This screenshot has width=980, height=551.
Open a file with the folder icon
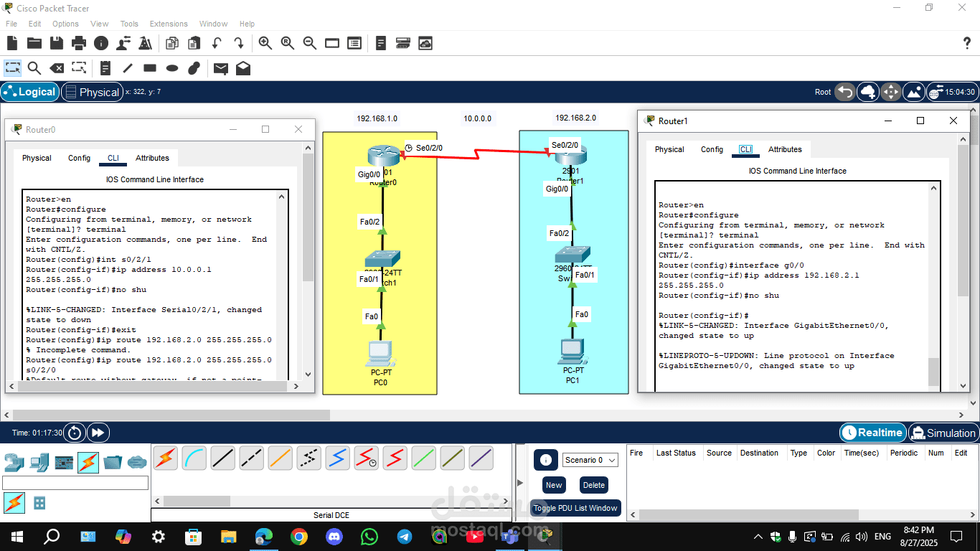coord(34,43)
